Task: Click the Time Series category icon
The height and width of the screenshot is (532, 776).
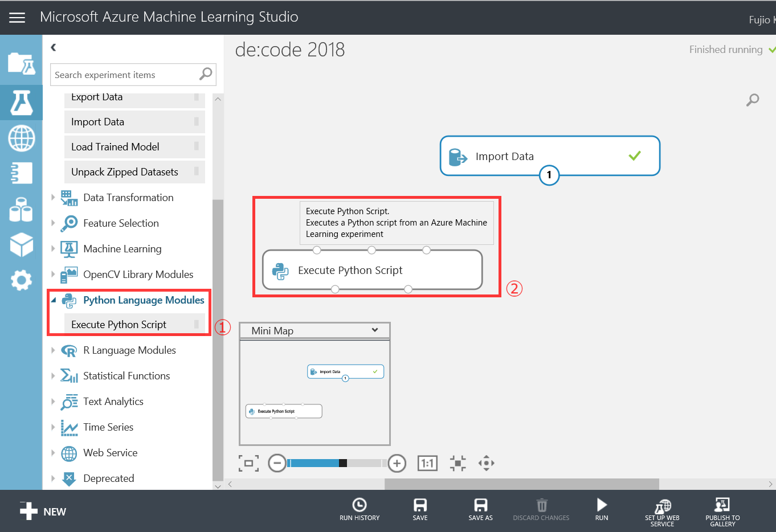Action: (x=69, y=427)
